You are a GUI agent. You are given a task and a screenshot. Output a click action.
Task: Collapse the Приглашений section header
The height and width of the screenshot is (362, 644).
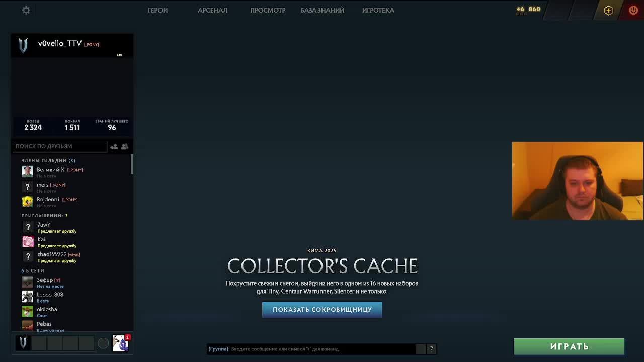coord(44,215)
